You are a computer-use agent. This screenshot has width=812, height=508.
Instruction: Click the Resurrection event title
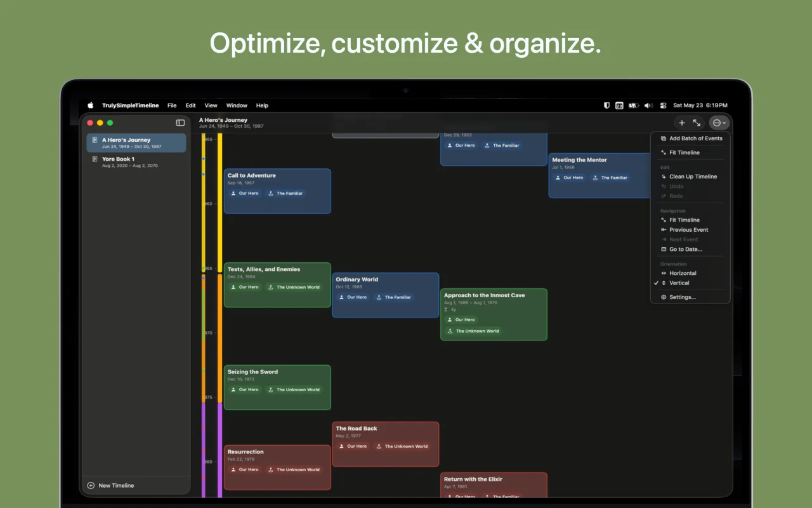point(246,452)
